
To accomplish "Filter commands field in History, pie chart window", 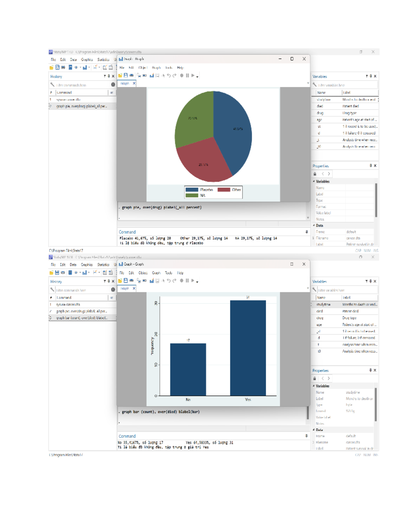I will (82, 85).
